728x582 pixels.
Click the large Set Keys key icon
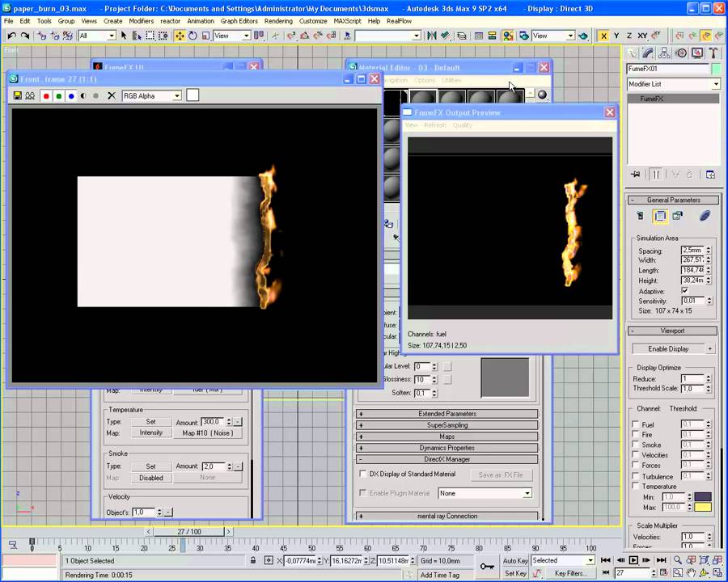coord(487,567)
